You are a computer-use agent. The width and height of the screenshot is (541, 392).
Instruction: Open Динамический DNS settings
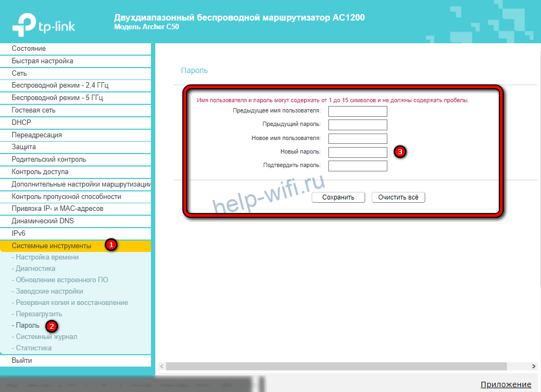tap(75, 221)
